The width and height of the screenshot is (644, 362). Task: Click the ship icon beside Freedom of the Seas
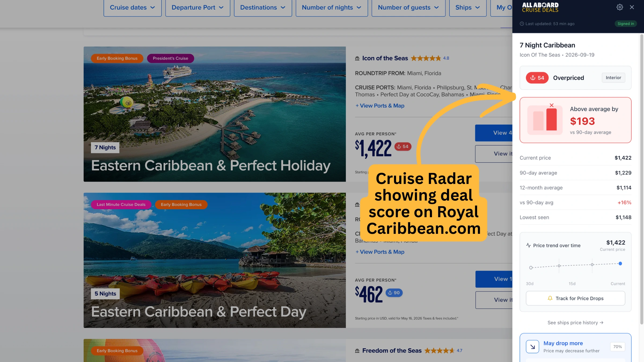(357, 351)
